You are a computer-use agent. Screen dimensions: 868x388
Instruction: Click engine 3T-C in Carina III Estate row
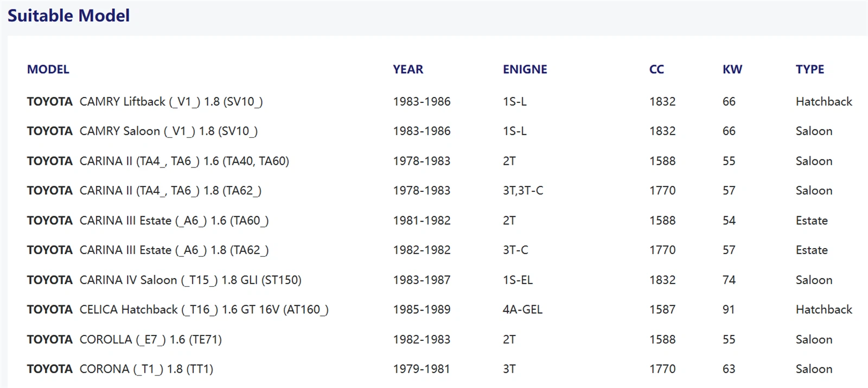coord(515,250)
